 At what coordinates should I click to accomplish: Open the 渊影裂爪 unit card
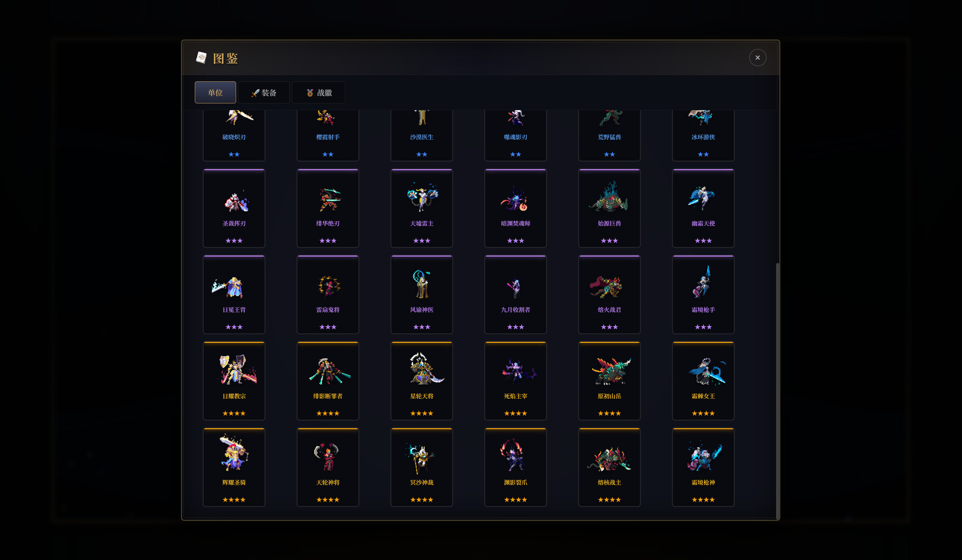515,467
